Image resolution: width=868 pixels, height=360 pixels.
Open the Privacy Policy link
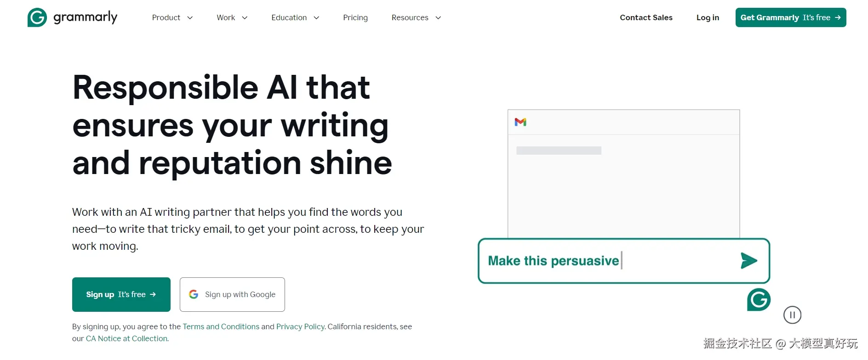click(300, 326)
